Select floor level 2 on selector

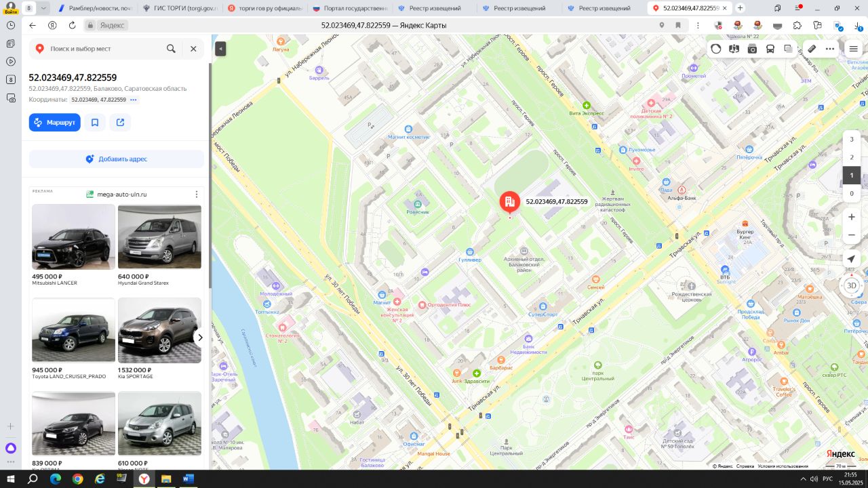pos(852,157)
